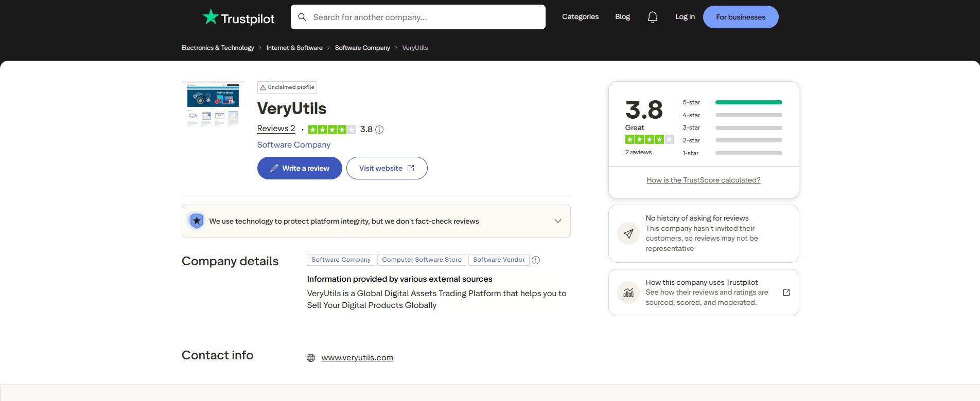
Task: Click Write a review button
Action: point(300,168)
